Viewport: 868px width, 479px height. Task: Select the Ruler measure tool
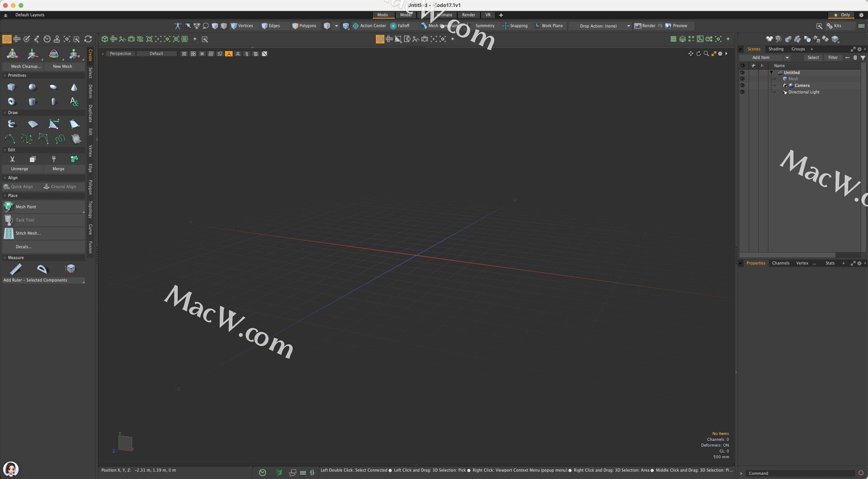coord(16,269)
